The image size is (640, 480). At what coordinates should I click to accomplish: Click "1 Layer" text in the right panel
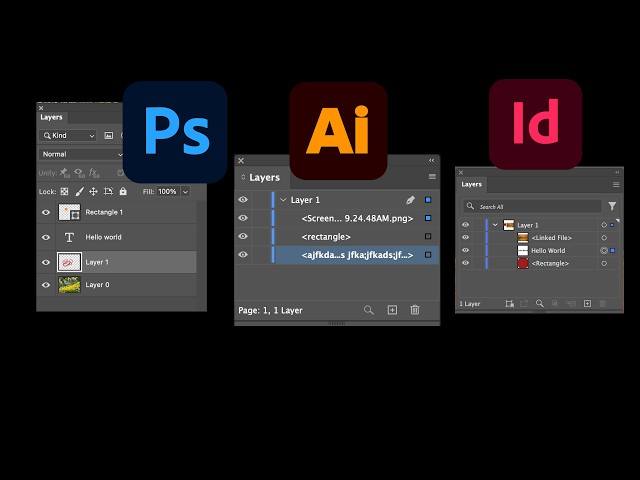(x=470, y=304)
